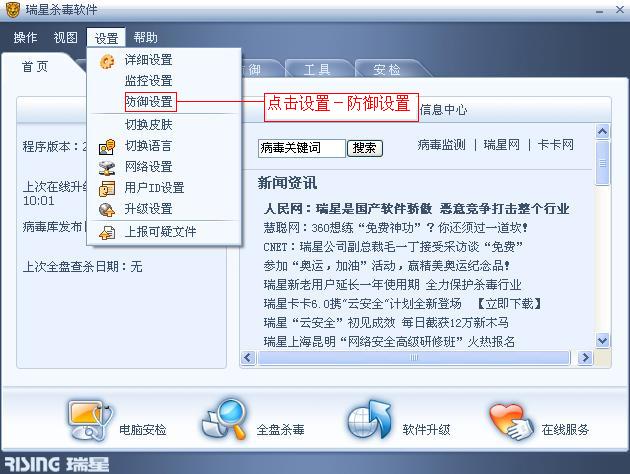Click the 搜索 button

[x=364, y=148]
